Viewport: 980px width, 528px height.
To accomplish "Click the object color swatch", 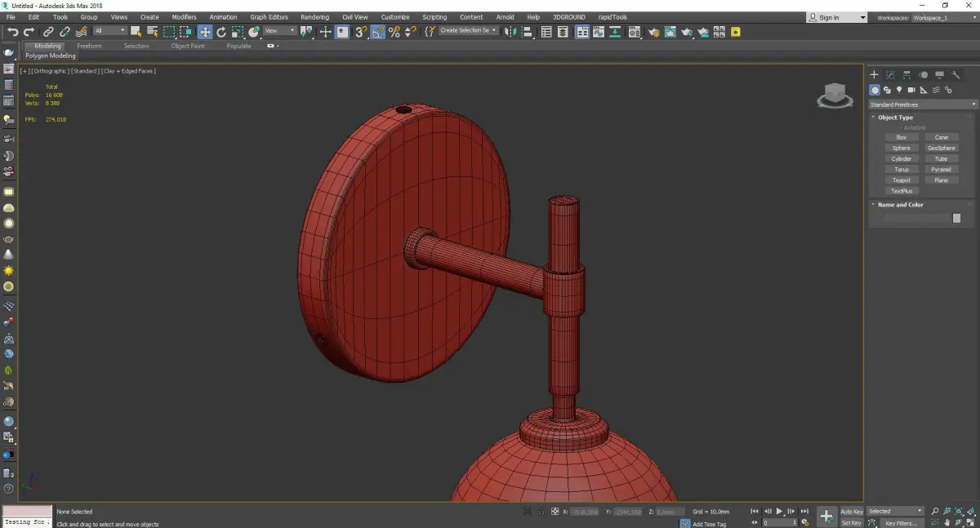I will pos(956,218).
